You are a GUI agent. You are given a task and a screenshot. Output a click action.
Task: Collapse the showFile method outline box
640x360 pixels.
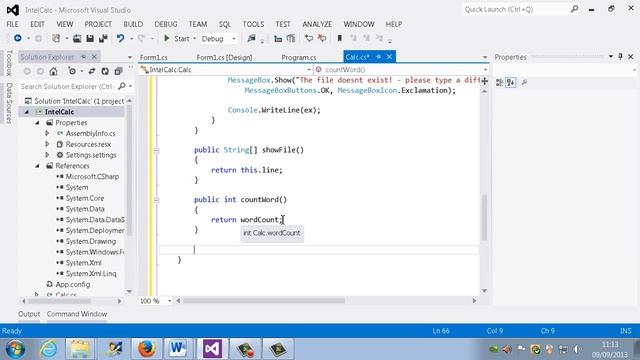pos(156,150)
